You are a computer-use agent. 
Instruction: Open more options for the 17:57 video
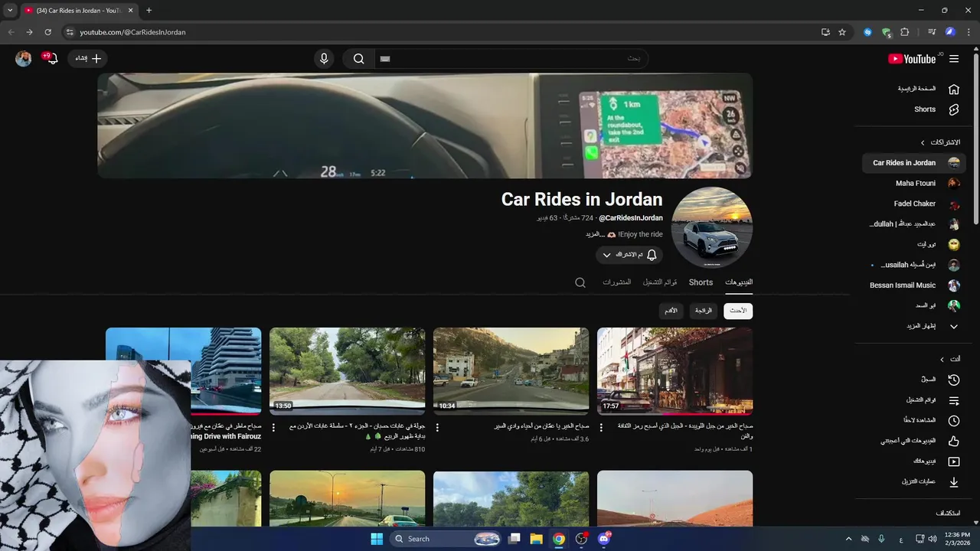[x=601, y=427]
